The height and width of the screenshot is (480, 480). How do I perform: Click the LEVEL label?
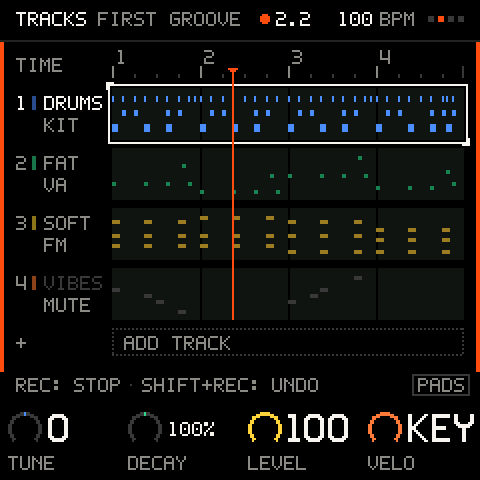[276, 463]
